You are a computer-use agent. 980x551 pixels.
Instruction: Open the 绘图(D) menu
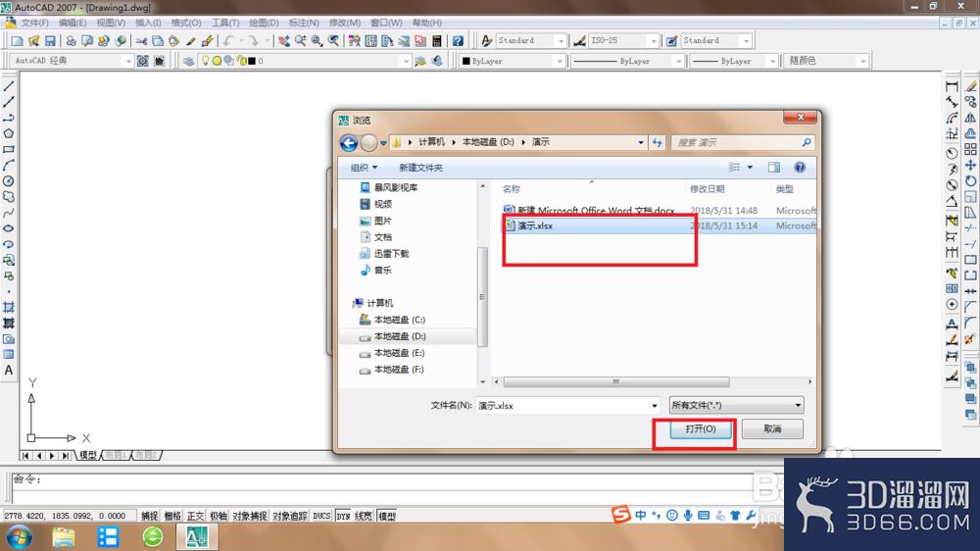click(x=264, y=23)
